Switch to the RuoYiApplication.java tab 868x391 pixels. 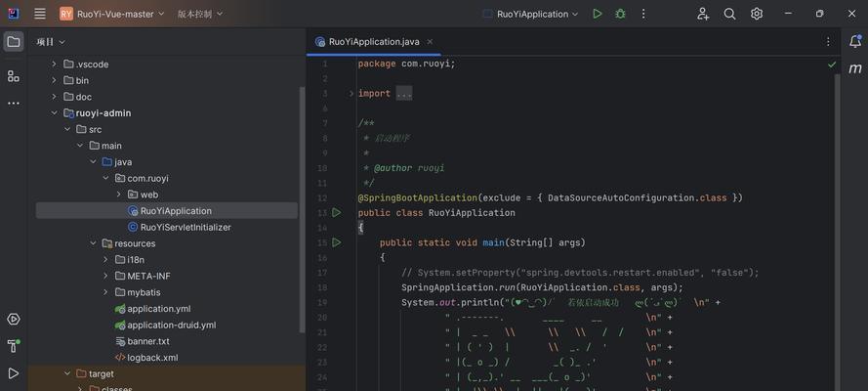coord(374,41)
